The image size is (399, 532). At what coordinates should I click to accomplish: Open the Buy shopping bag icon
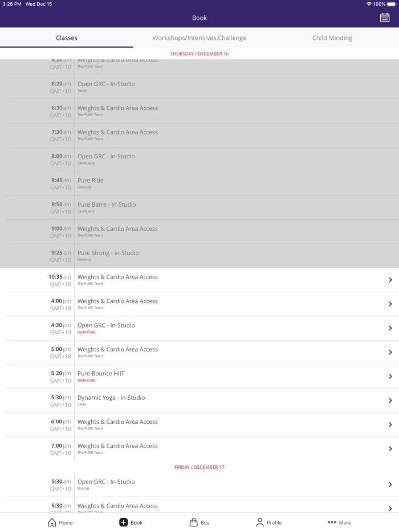tap(194, 522)
